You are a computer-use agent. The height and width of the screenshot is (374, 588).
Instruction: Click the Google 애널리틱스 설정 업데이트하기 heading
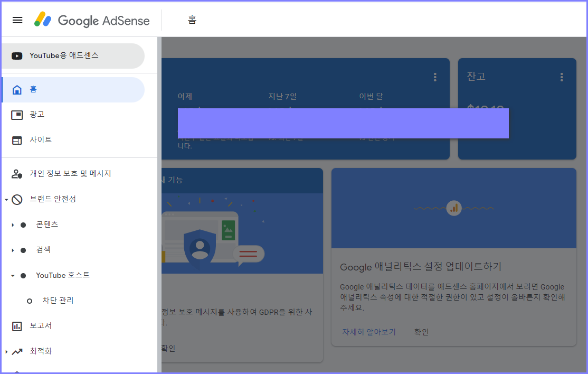pos(420,267)
